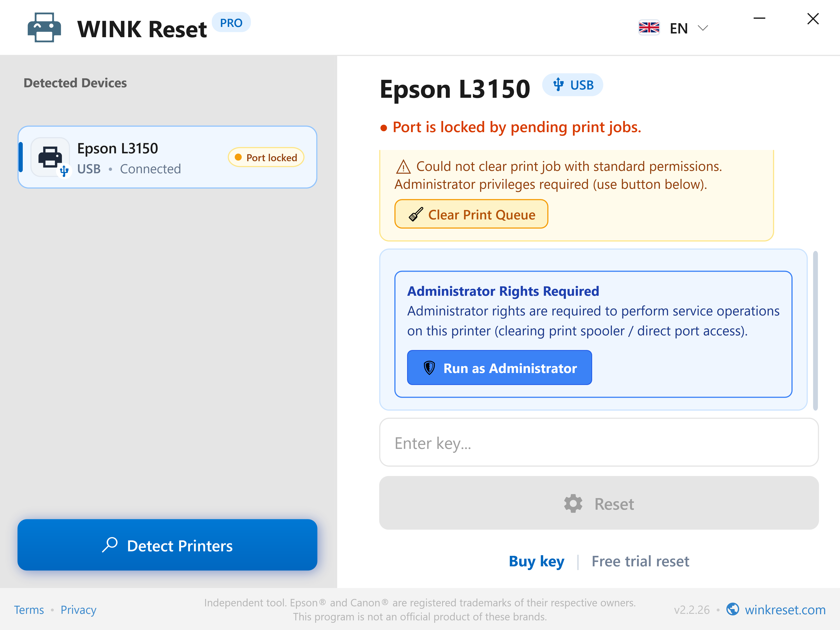Viewport: 840px width, 630px height.
Task: Click shield icon on Run as Administrator
Action: click(x=429, y=368)
